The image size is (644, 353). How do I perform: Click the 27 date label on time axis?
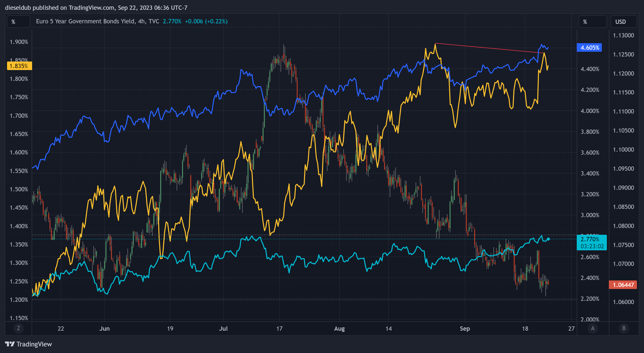coord(571,328)
